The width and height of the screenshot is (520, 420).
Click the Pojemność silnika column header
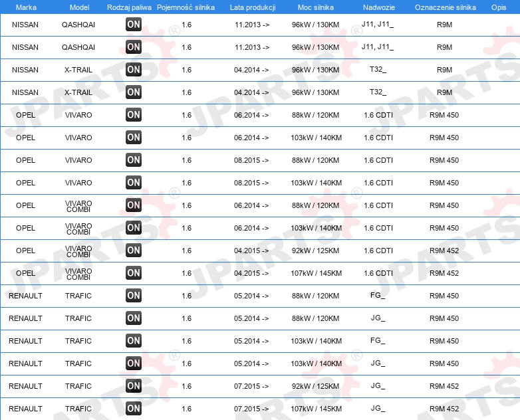[186, 7]
